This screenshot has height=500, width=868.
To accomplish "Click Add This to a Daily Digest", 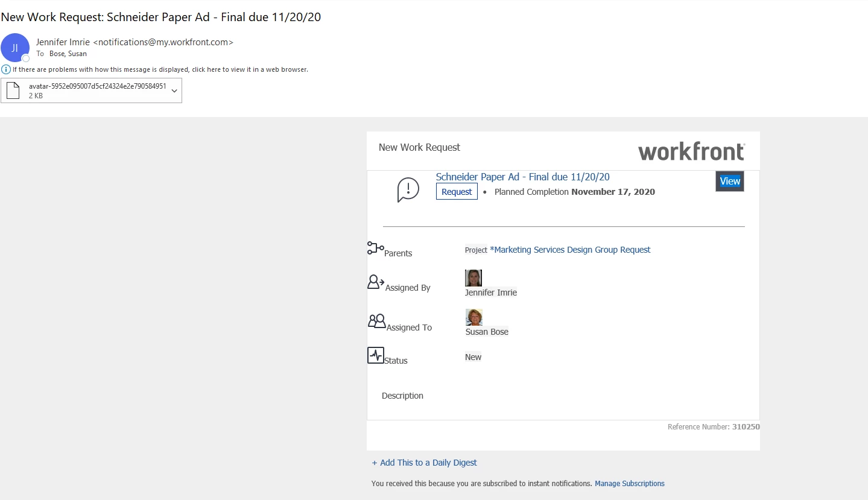I will click(x=424, y=463).
